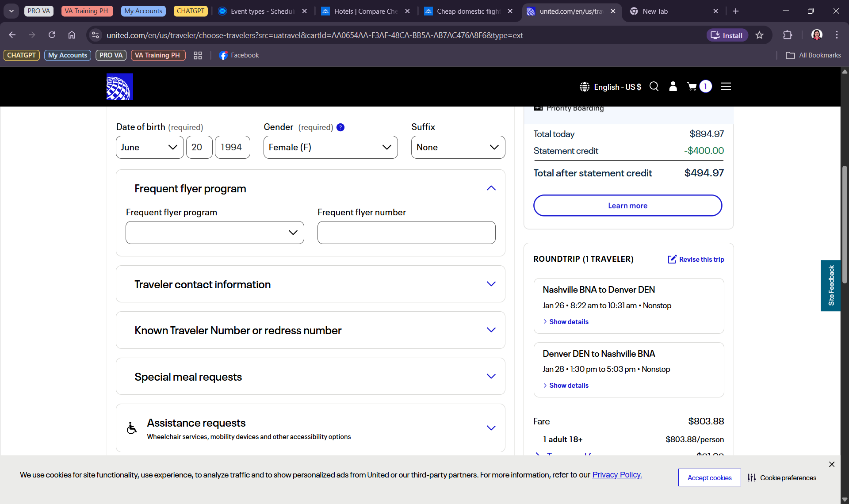Open the shopping cart icon
The width and height of the screenshot is (849, 504).
692,87
